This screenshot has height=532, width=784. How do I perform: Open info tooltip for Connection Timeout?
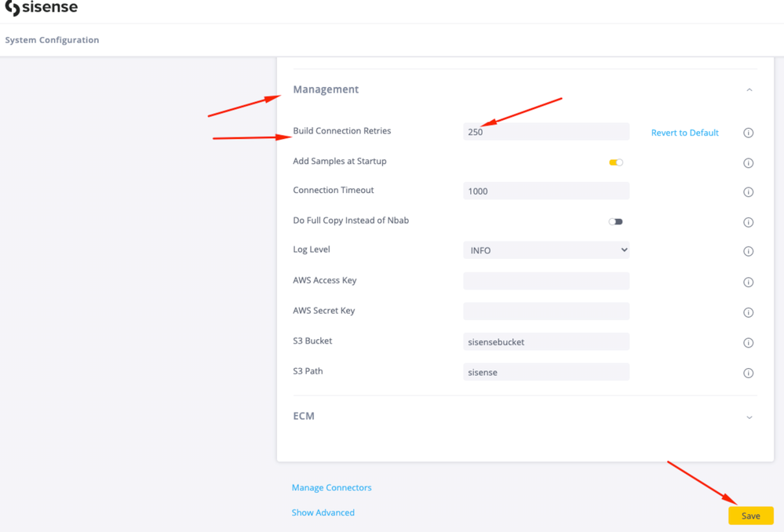pos(748,192)
